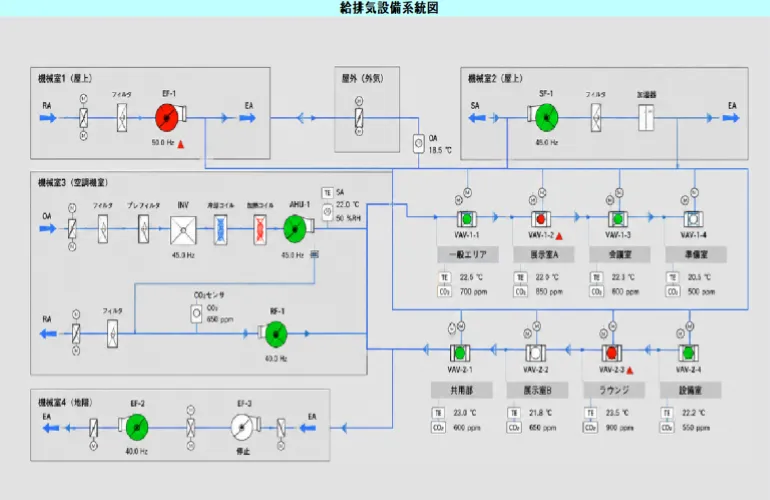
Task: Click the stopped EF-3 white fan
Action: (242, 427)
